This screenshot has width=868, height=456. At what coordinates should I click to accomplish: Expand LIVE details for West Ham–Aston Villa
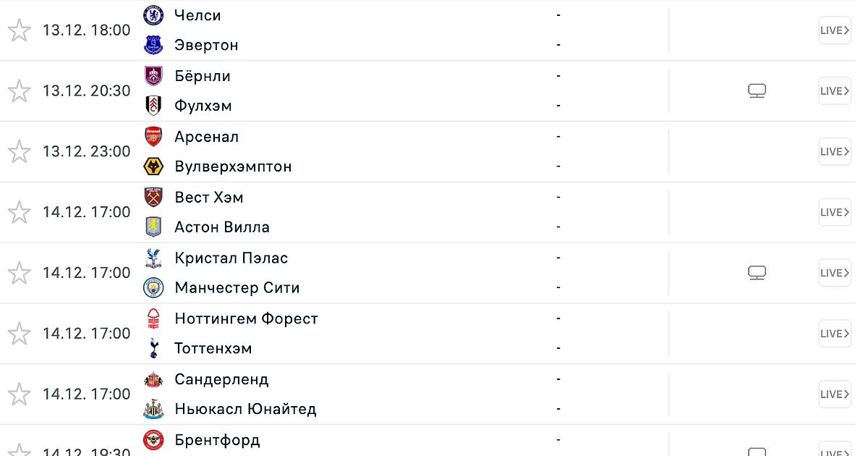[x=834, y=212]
